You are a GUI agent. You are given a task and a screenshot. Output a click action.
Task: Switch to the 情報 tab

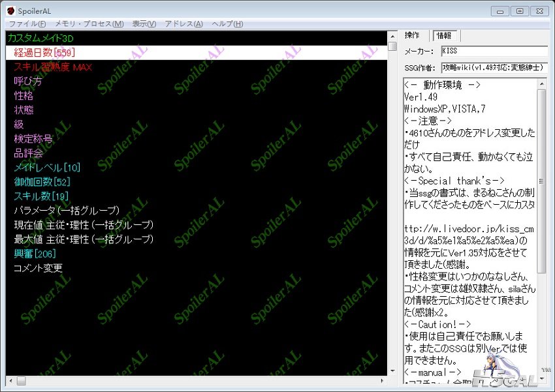tap(444, 35)
